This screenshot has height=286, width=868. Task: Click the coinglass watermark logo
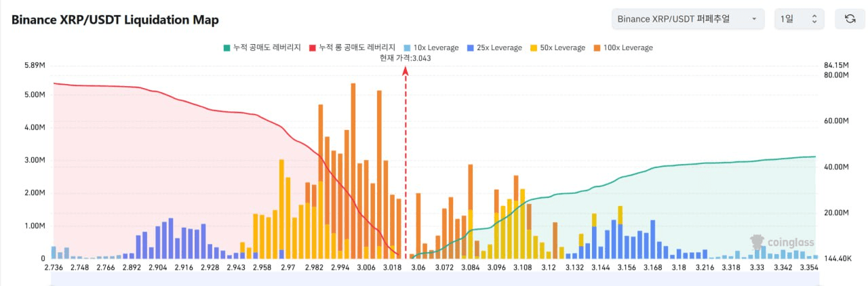pyautogui.click(x=781, y=243)
